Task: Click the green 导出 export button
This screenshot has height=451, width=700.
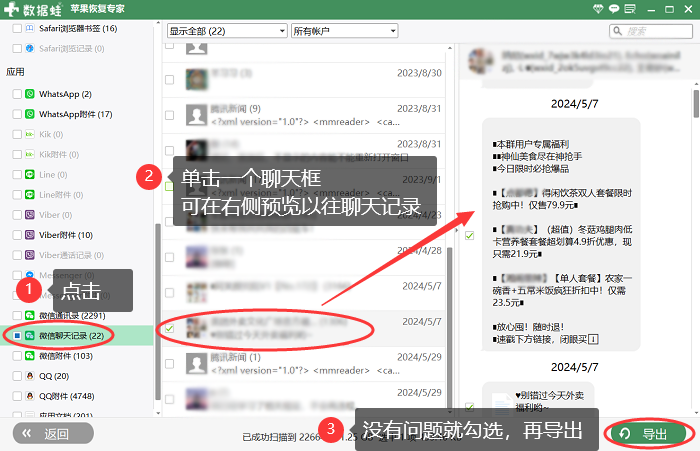Action: coord(648,433)
